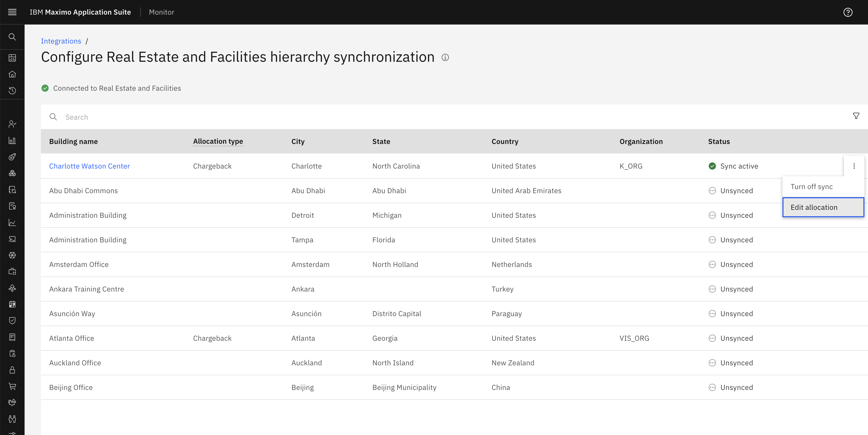Select the Asunción Way row
868x435 pixels.
pyautogui.click(x=454, y=314)
